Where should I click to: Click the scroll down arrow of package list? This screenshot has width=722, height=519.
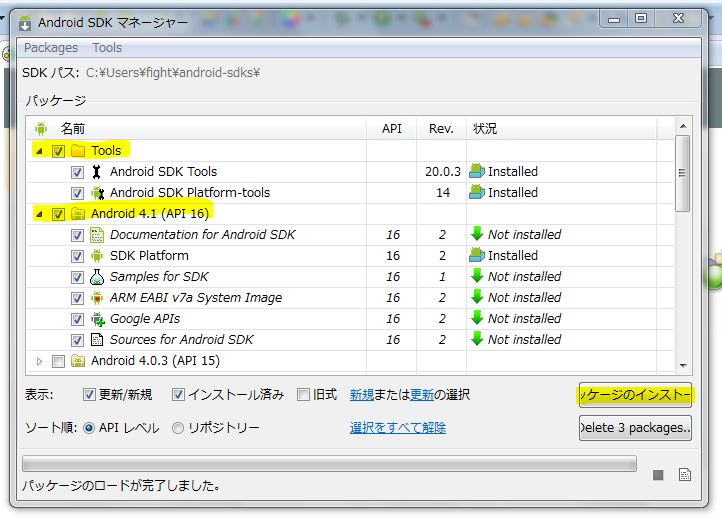point(683,366)
